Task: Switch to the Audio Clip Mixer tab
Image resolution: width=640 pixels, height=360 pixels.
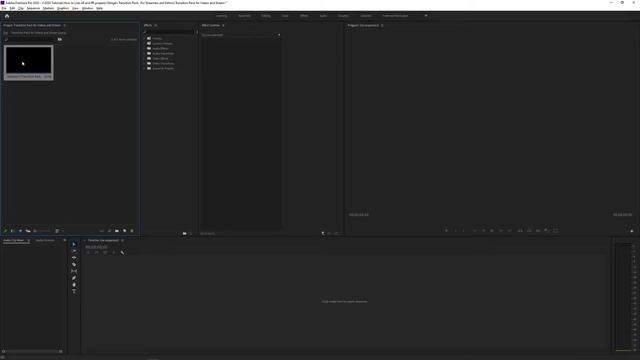Action: [x=13, y=240]
